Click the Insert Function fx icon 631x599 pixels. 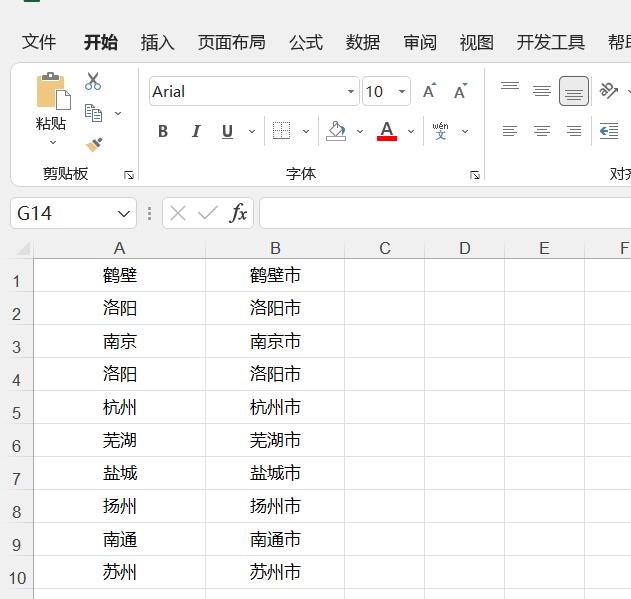tap(238, 213)
